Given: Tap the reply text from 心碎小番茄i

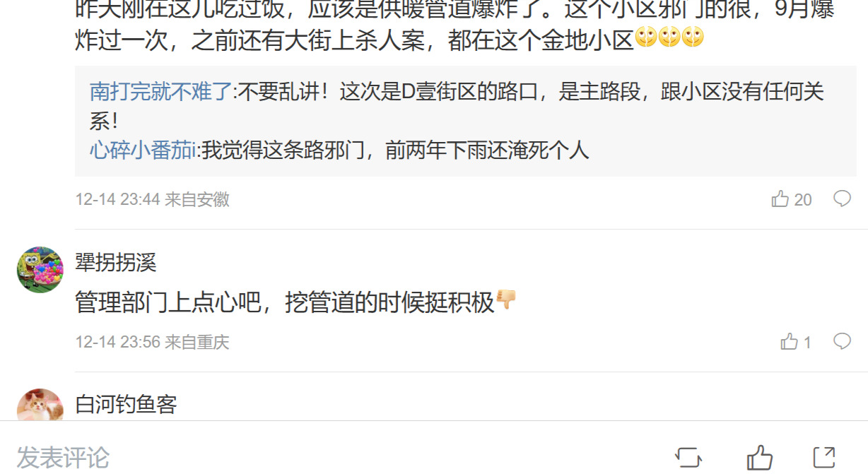Looking at the screenshot, I should pyautogui.click(x=396, y=150).
